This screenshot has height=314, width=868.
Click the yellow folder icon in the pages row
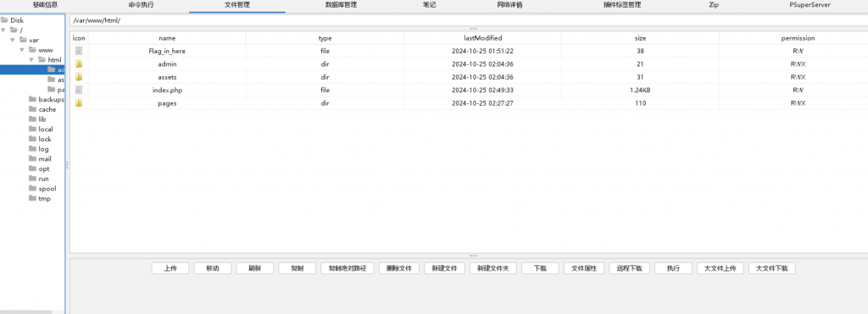point(79,102)
